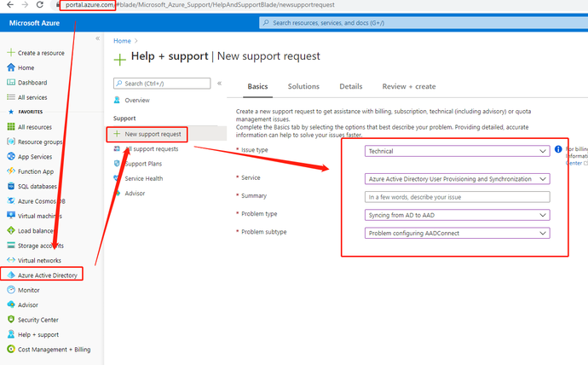Reload the page with refresh icon
This screenshot has width=588, height=365.
point(39,5)
